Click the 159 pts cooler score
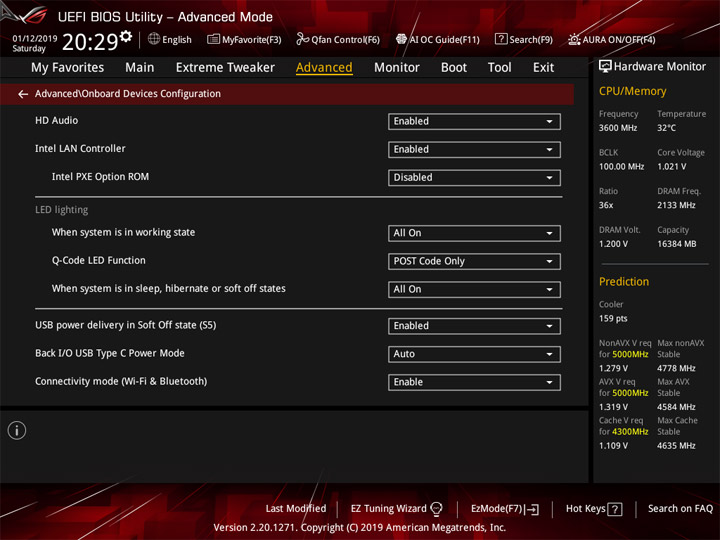 click(x=613, y=319)
